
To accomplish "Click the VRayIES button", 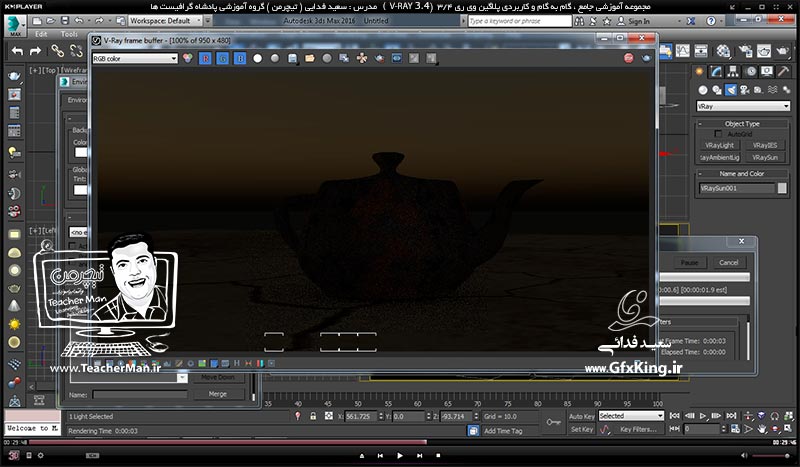I will click(765, 145).
